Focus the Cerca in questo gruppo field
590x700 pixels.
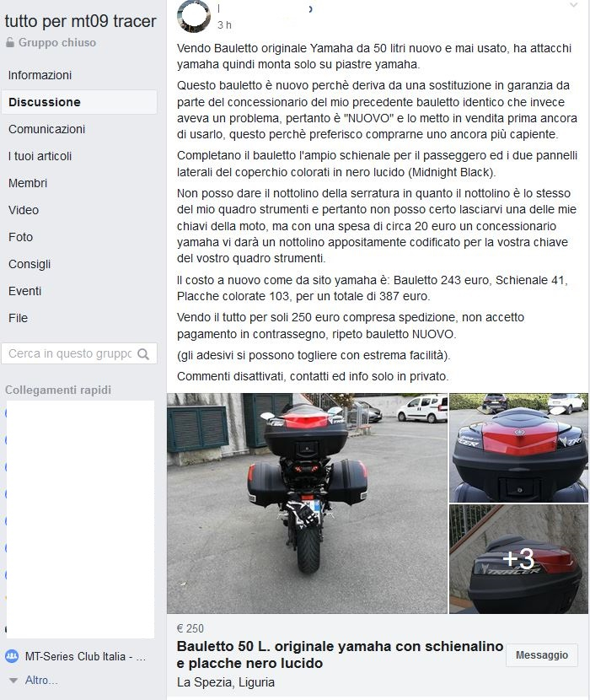tap(72, 353)
